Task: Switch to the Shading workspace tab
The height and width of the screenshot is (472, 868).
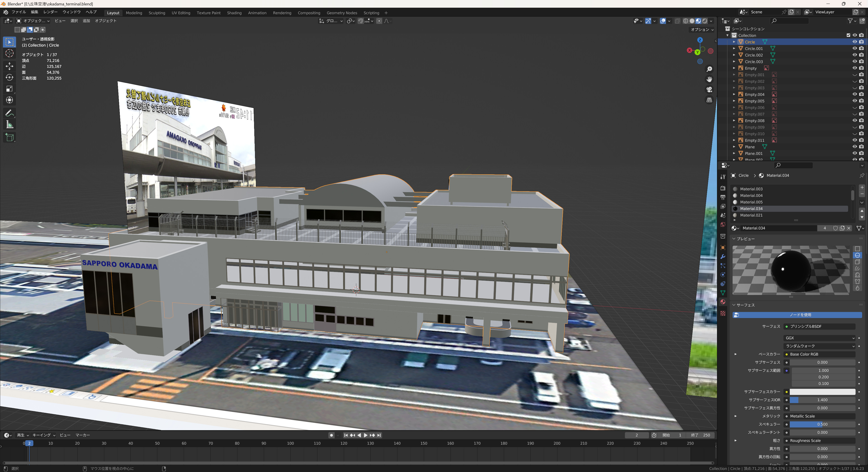Action: click(x=234, y=13)
